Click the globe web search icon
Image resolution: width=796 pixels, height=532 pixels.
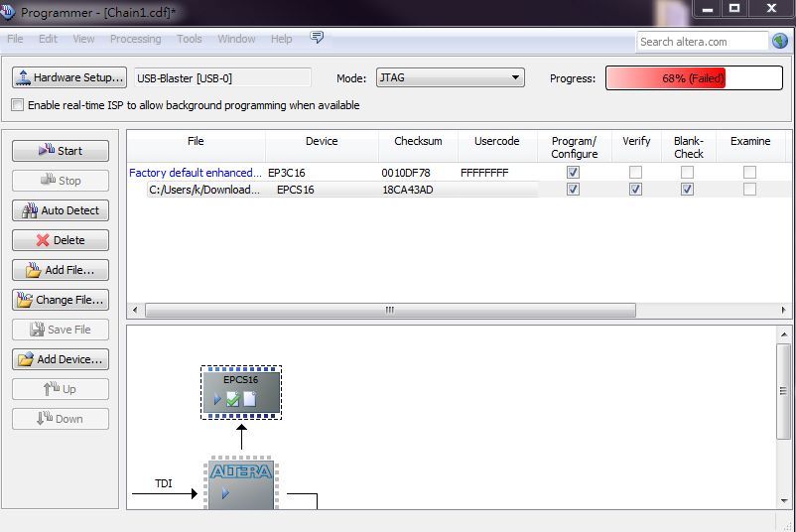[x=780, y=41]
